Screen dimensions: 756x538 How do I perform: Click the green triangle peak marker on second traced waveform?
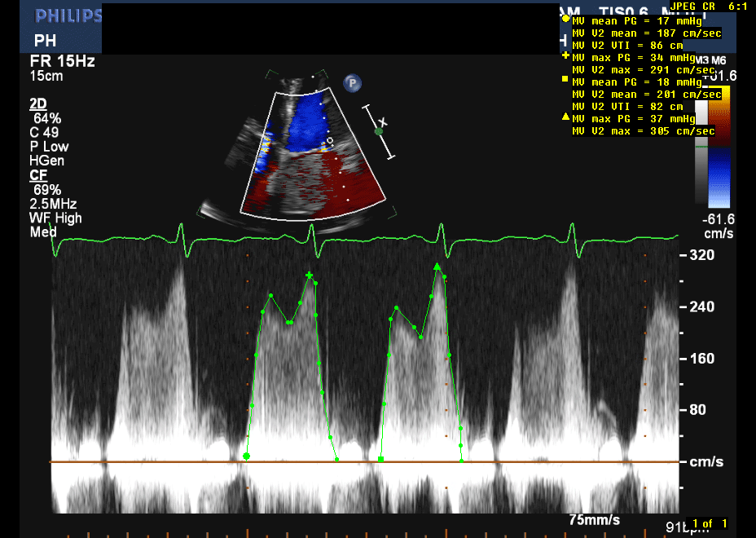[x=437, y=267]
